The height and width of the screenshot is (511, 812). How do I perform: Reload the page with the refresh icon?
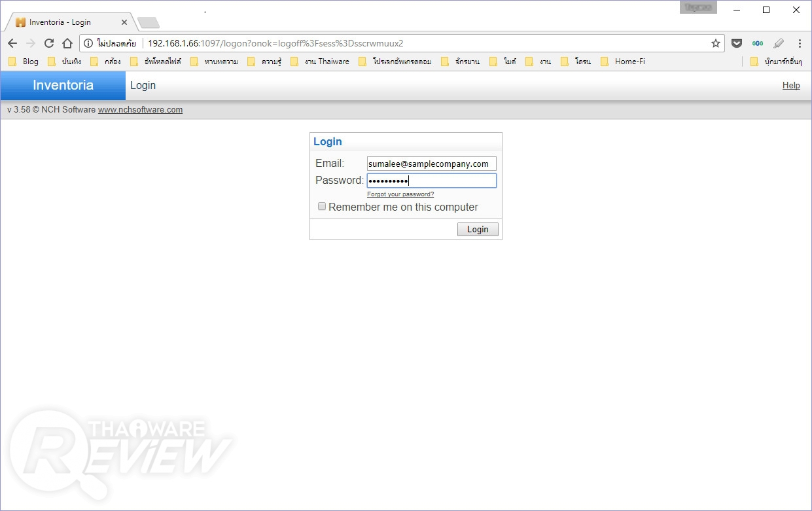[x=48, y=43]
